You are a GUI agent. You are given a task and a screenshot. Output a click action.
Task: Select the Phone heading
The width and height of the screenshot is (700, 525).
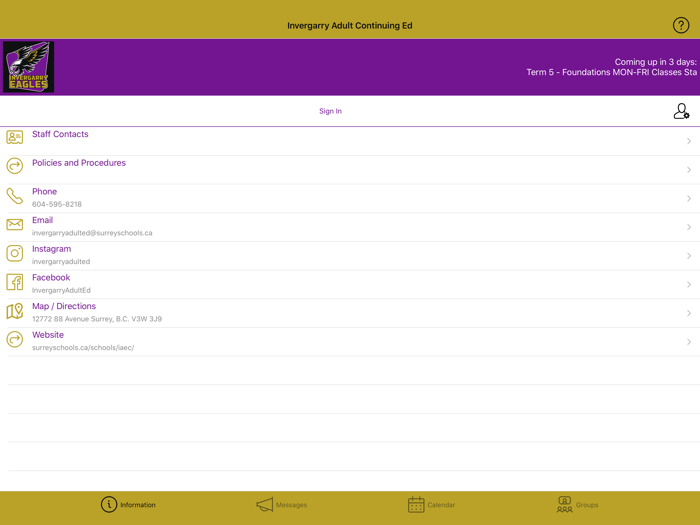[45, 192]
